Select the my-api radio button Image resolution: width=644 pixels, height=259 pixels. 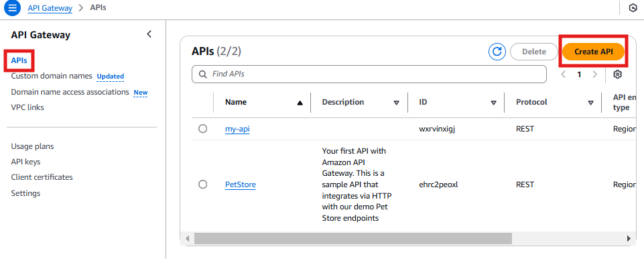(202, 129)
